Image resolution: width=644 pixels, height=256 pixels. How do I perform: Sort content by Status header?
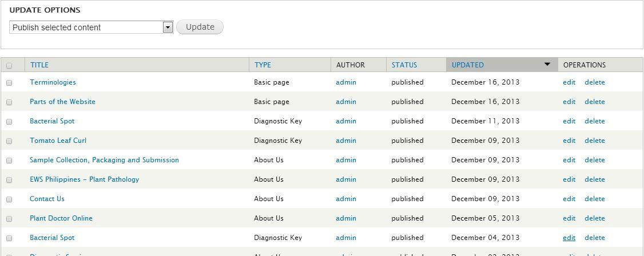click(404, 65)
